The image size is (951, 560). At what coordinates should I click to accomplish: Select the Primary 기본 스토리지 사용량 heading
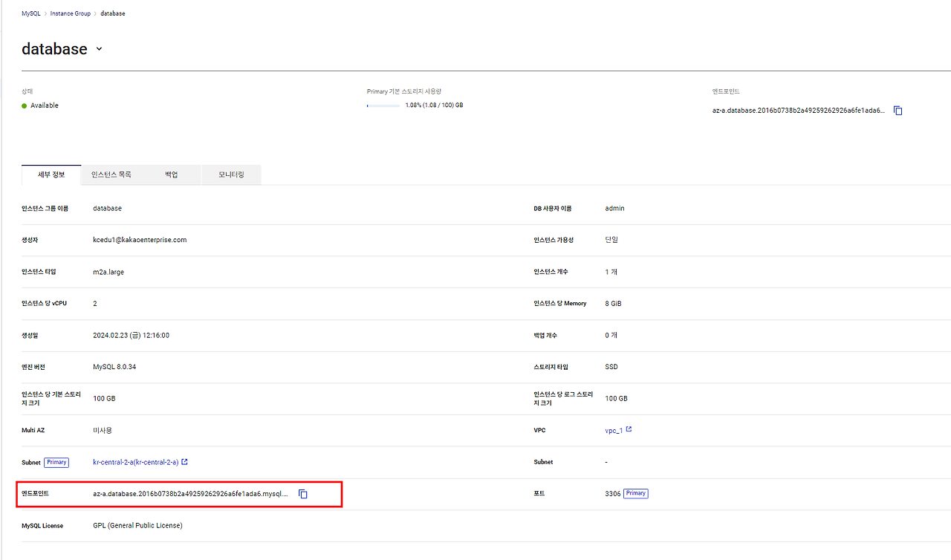click(x=404, y=91)
